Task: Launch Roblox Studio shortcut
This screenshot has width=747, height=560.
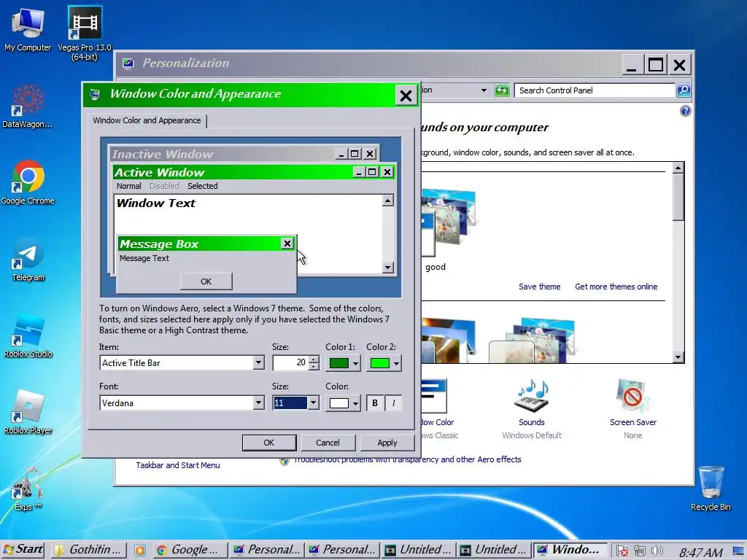Action: pos(28,336)
